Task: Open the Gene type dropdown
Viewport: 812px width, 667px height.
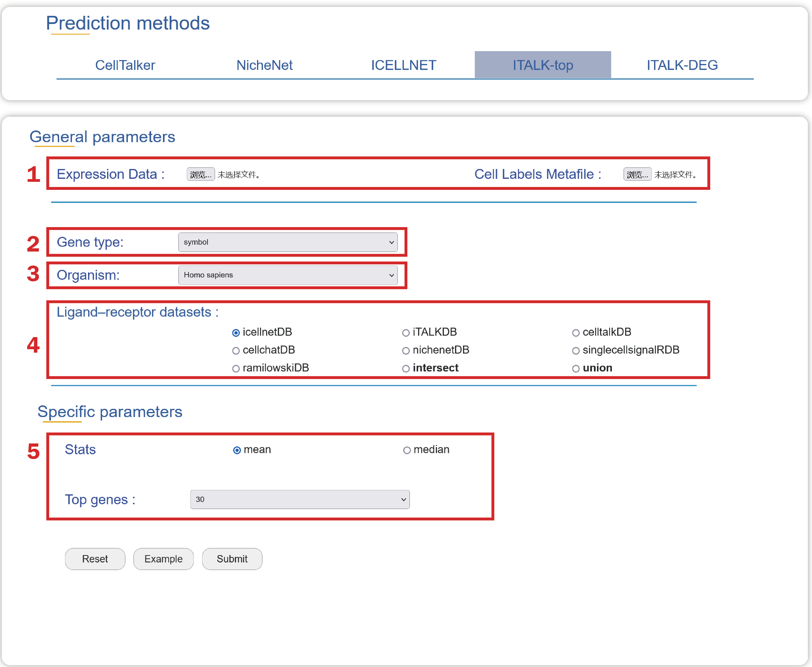Action: tap(288, 242)
